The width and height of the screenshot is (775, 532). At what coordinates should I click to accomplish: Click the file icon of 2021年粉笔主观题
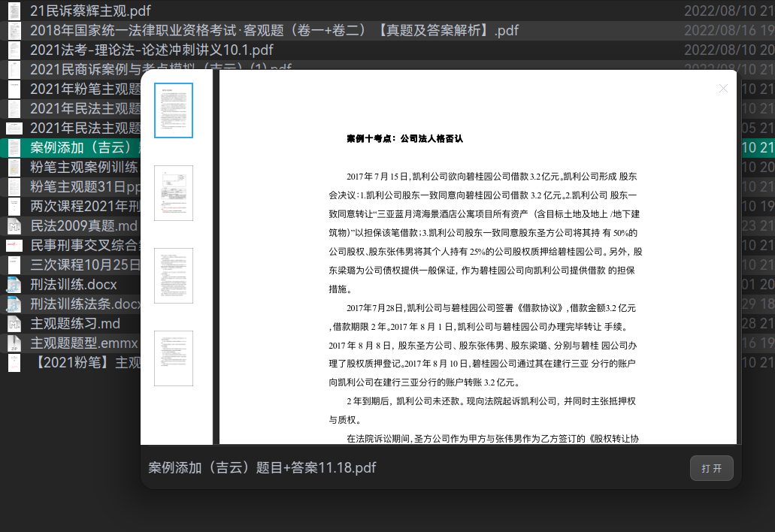click(x=14, y=89)
